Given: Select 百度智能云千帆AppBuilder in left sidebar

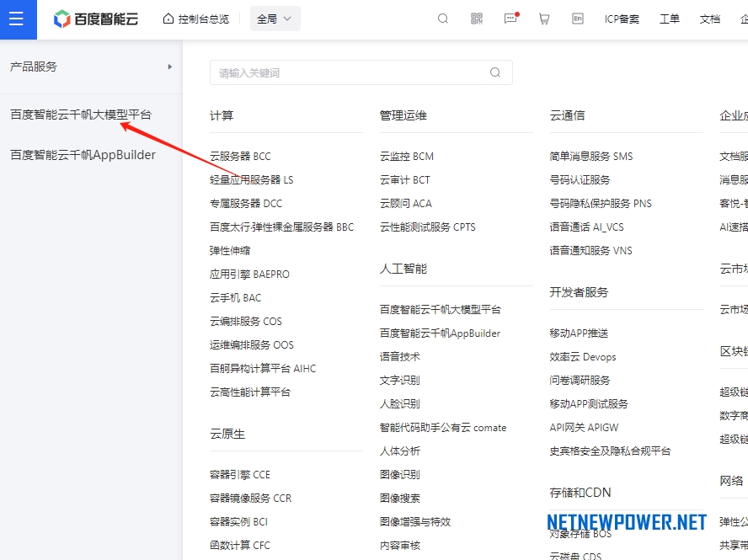Looking at the screenshot, I should click(x=83, y=155).
